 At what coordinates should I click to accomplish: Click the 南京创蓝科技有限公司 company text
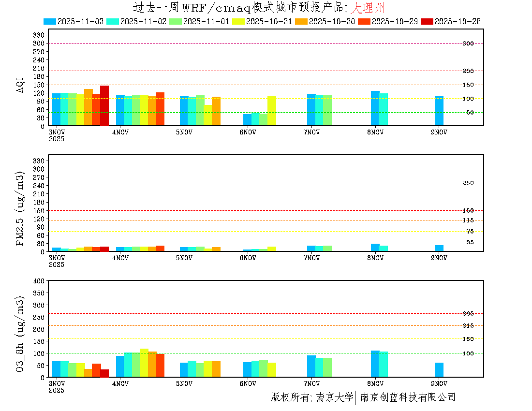click(x=408, y=397)
